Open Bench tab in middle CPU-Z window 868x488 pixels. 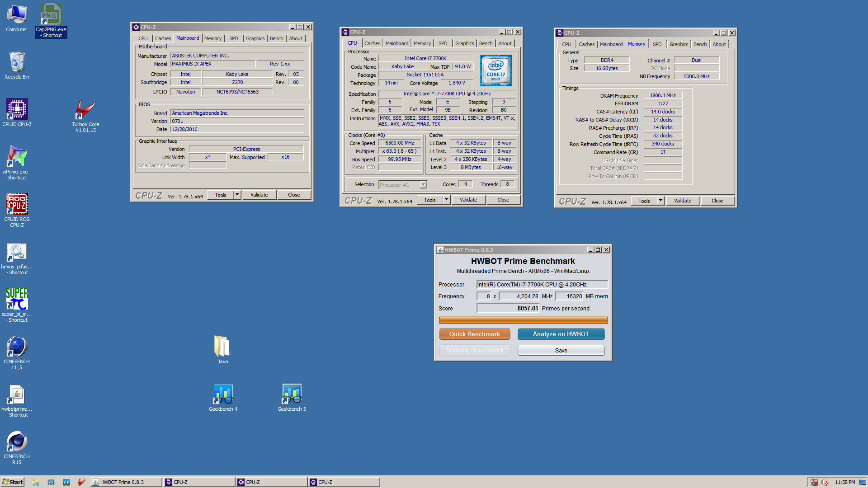[x=486, y=43]
